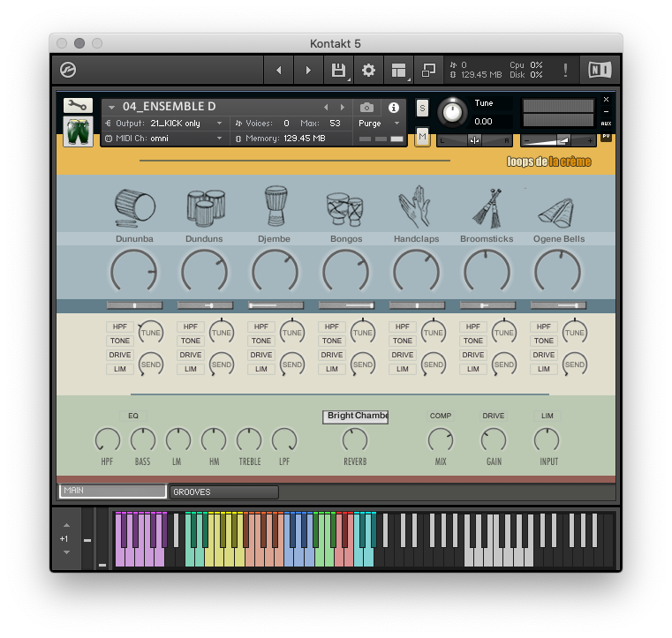This screenshot has height=638, width=672.
Task: Click the minimized view window icon
Action: click(428, 70)
